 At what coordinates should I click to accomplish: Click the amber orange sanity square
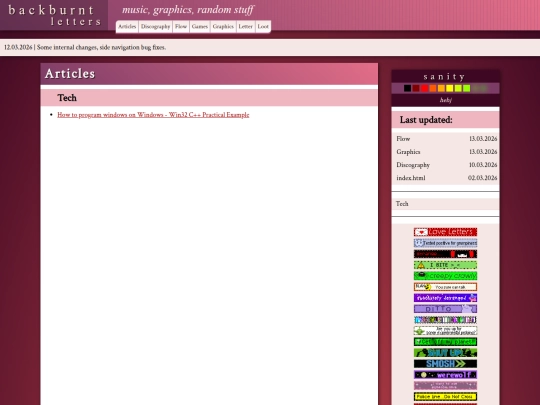(x=441, y=88)
